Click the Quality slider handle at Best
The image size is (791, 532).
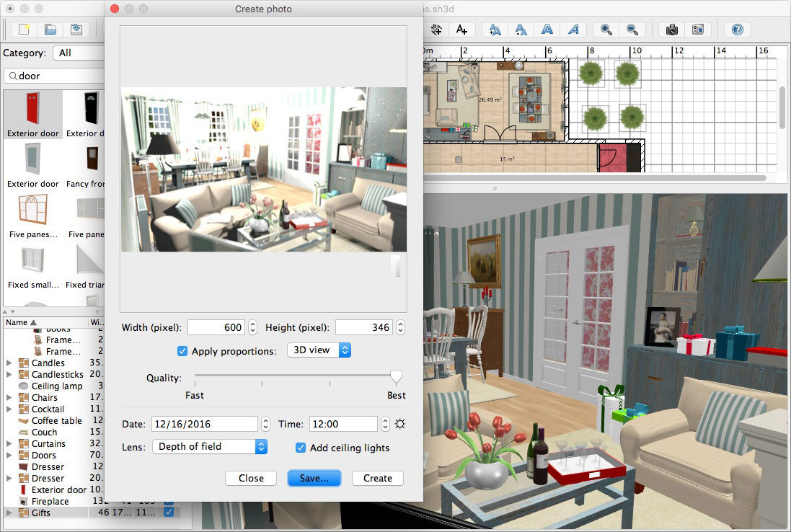(x=395, y=377)
